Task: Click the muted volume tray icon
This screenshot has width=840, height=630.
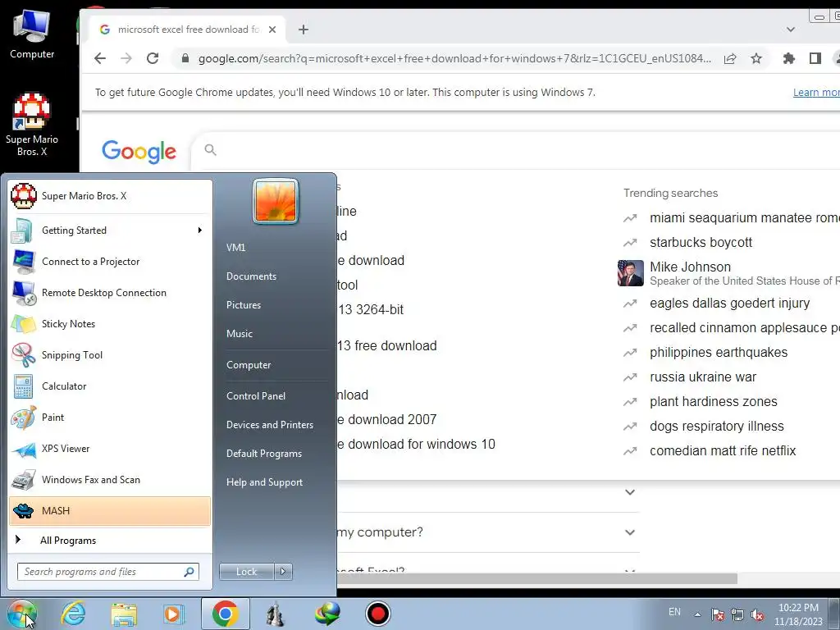Action: tap(757, 614)
